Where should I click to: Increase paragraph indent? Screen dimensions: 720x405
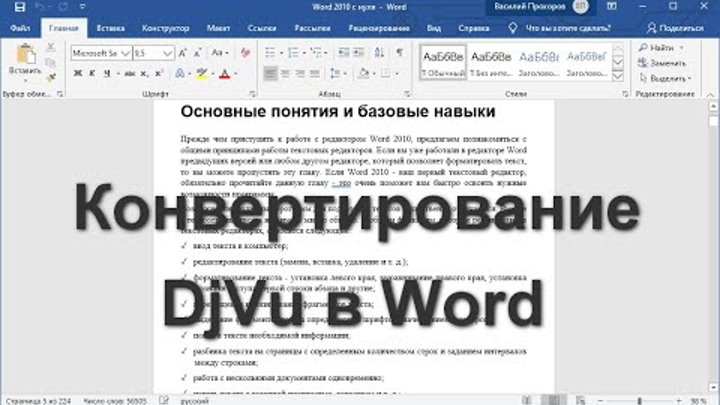click(359, 52)
